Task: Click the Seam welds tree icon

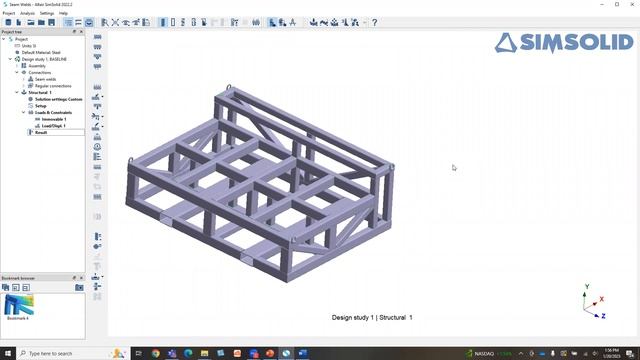Action: click(31, 79)
